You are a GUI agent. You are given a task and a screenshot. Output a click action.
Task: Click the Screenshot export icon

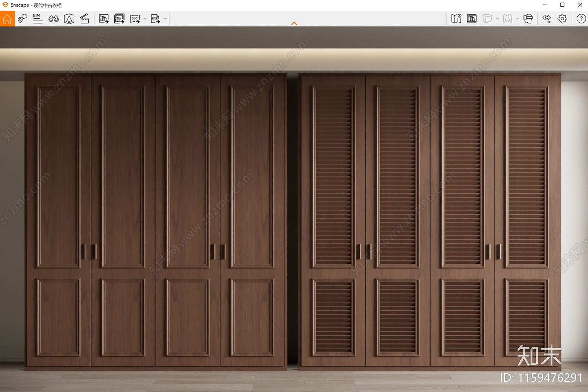104,19
